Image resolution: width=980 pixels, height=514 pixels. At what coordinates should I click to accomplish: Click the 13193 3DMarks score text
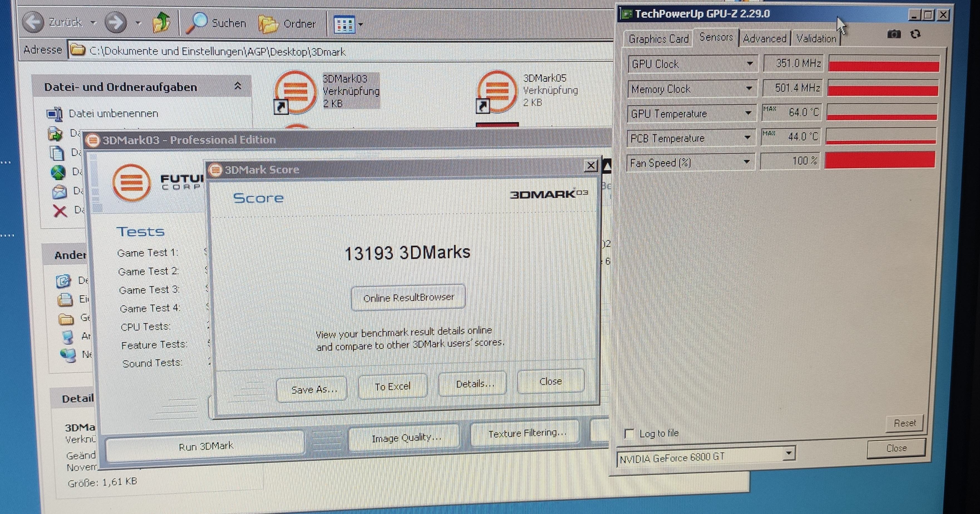407,253
